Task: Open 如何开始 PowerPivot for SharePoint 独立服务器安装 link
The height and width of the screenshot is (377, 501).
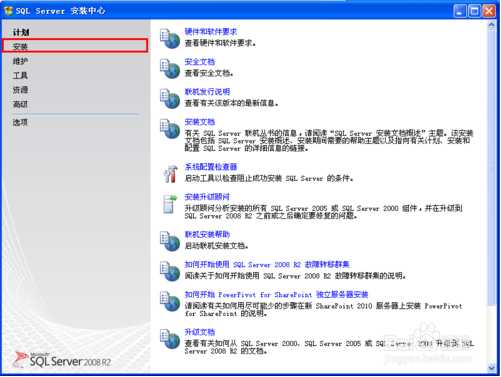Action: coord(276,294)
